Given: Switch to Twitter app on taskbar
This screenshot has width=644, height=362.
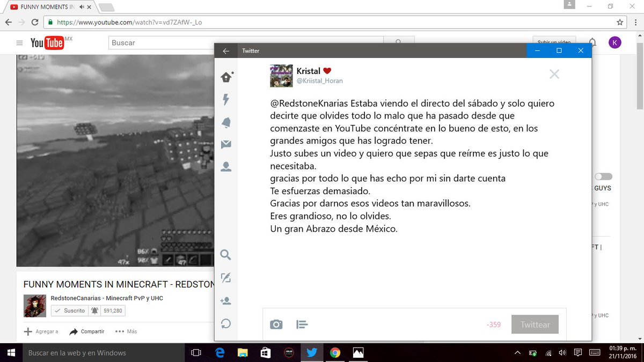Looking at the screenshot, I should point(311,353).
